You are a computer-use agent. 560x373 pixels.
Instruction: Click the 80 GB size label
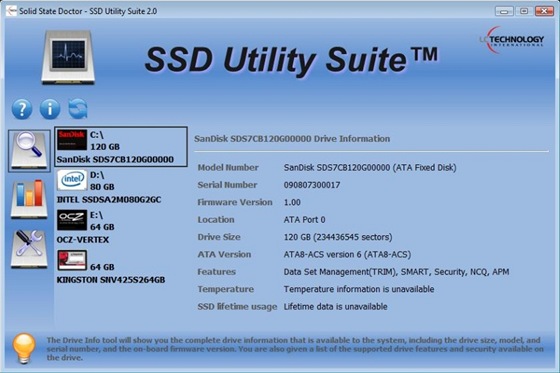point(102,187)
